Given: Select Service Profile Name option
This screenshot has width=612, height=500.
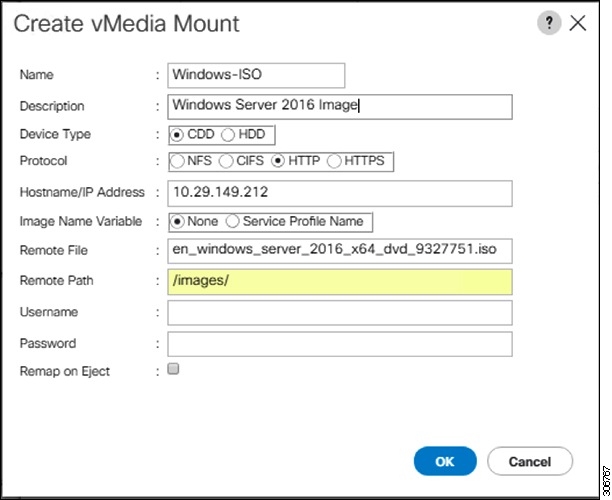Looking at the screenshot, I should [x=233, y=221].
